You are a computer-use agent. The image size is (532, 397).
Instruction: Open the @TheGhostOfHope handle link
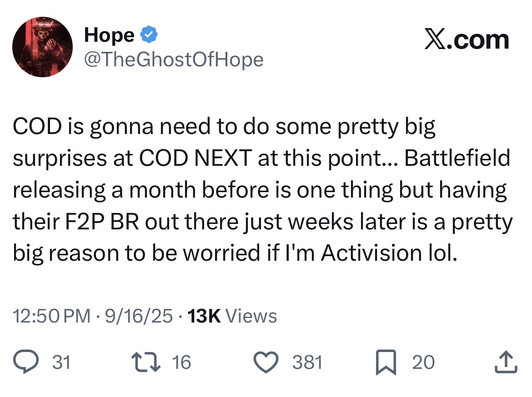[x=174, y=60]
